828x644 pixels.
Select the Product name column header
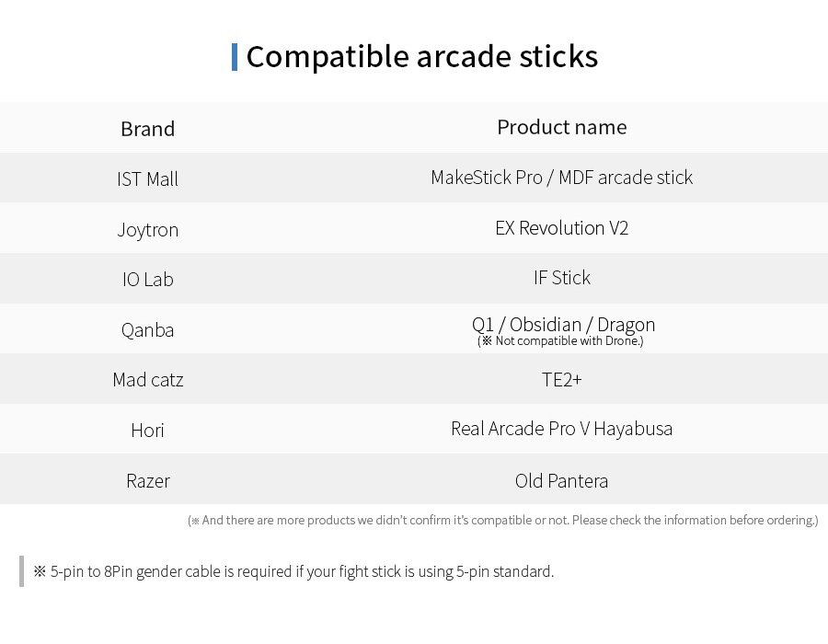point(562,127)
